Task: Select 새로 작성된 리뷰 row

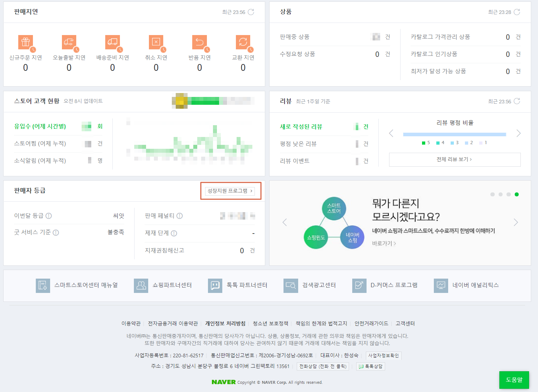Action: (324, 127)
